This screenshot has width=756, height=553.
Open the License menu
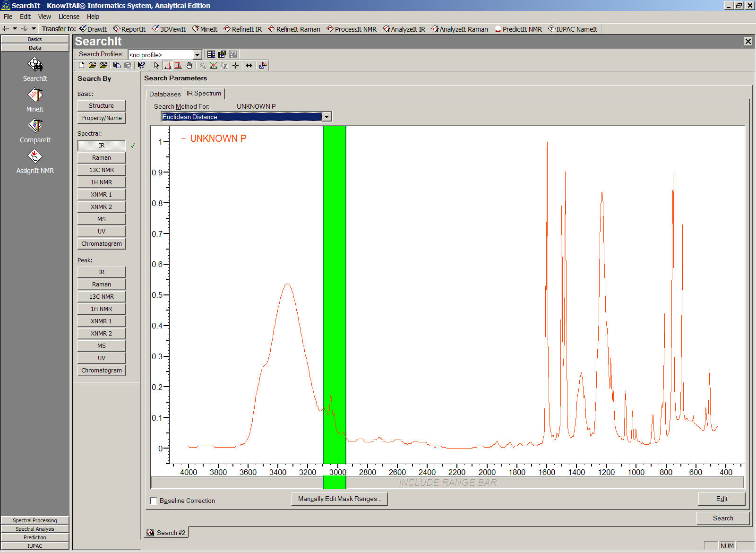coord(69,17)
